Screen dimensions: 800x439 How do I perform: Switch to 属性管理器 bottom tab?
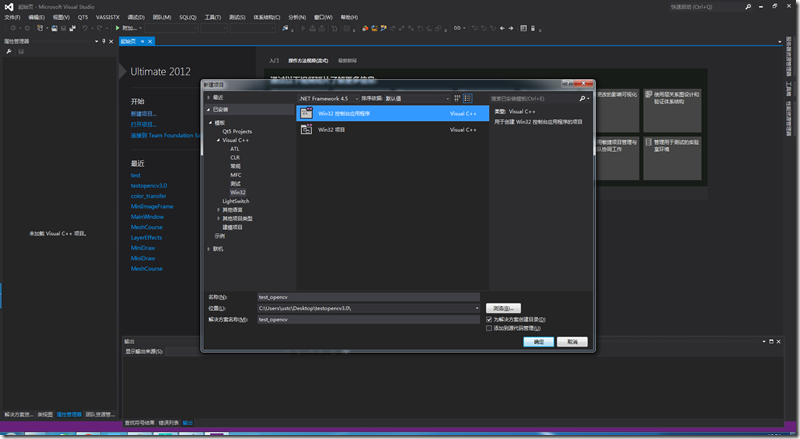pyautogui.click(x=69, y=414)
